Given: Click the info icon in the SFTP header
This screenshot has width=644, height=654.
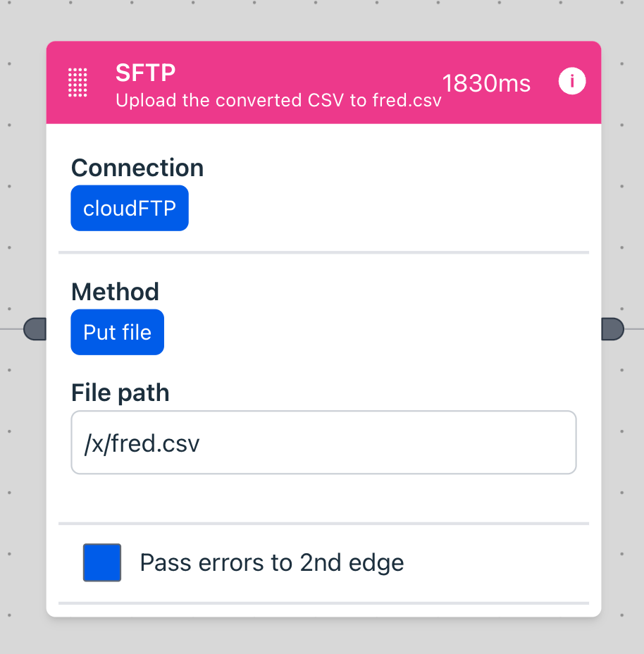Looking at the screenshot, I should [x=571, y=82].
